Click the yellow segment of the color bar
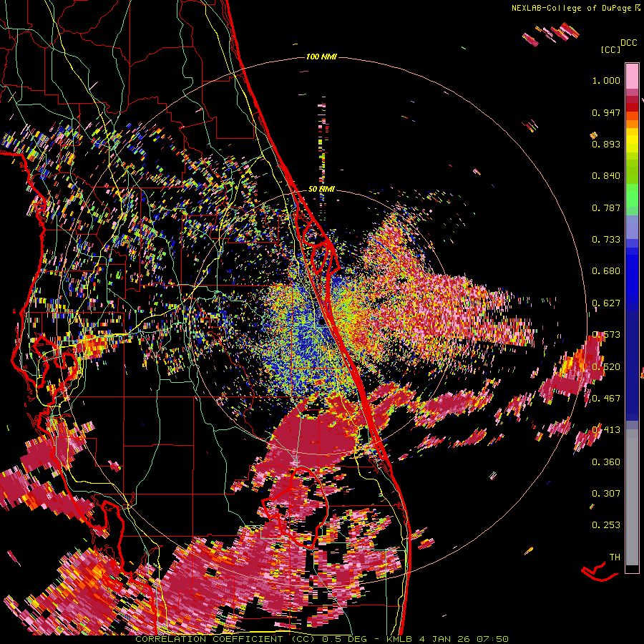Image resolution: width=644 pixels, height=644 pixels. (x=632, y=140)
